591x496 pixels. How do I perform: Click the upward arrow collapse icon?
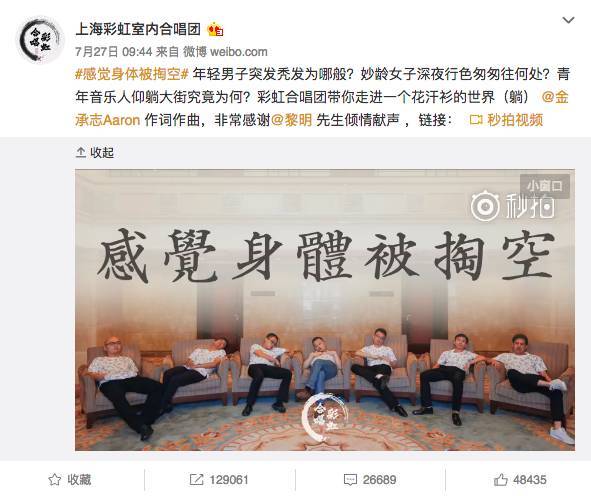point(81,153)
